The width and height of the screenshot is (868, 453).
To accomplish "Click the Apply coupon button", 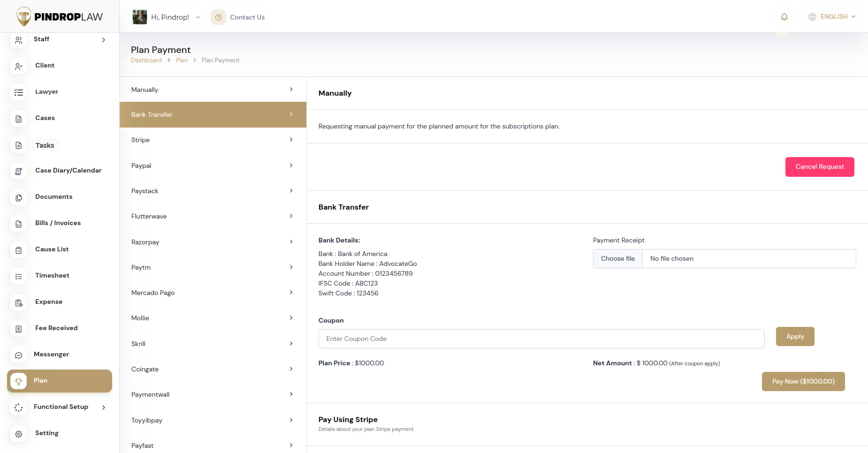I will [795, 337].
